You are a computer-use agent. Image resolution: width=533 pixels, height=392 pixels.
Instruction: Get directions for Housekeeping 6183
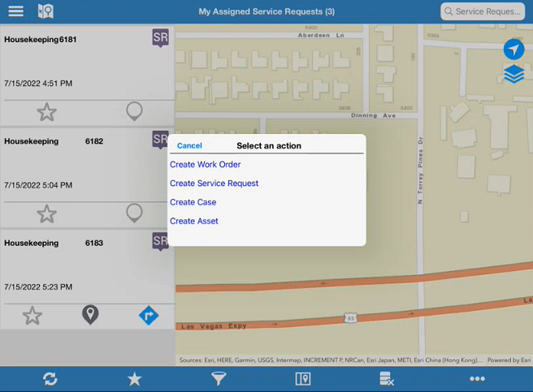pos(149,316)
